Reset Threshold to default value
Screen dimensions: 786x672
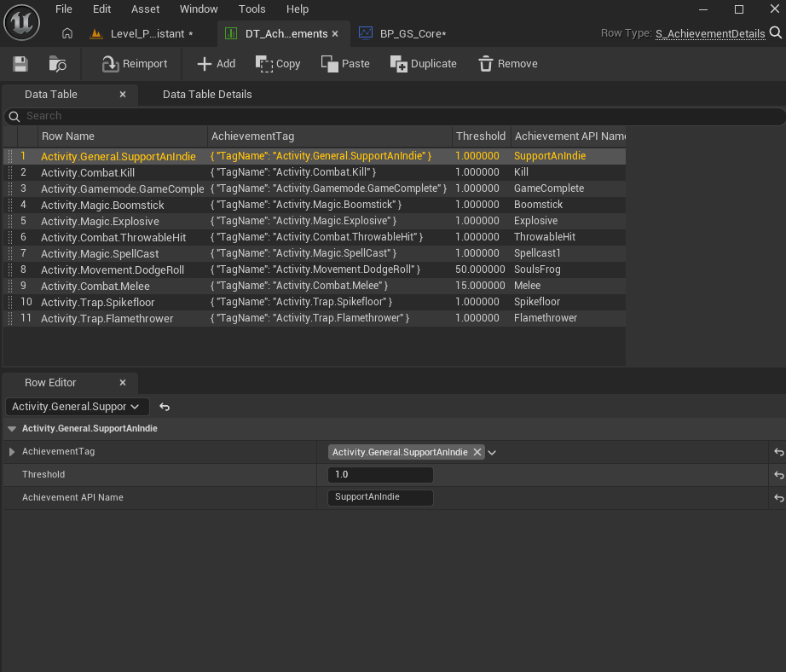click(x=778, y=475)
